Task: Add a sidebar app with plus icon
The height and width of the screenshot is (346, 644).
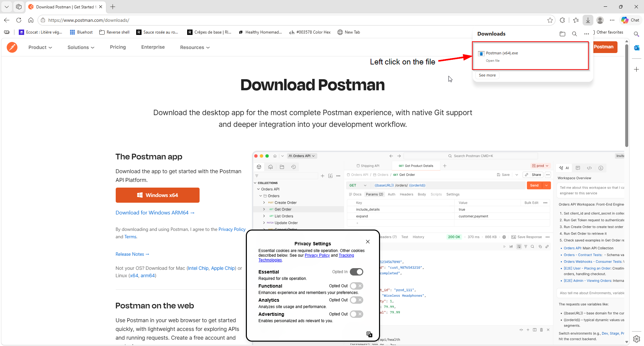Action: (x=637, y=69)
